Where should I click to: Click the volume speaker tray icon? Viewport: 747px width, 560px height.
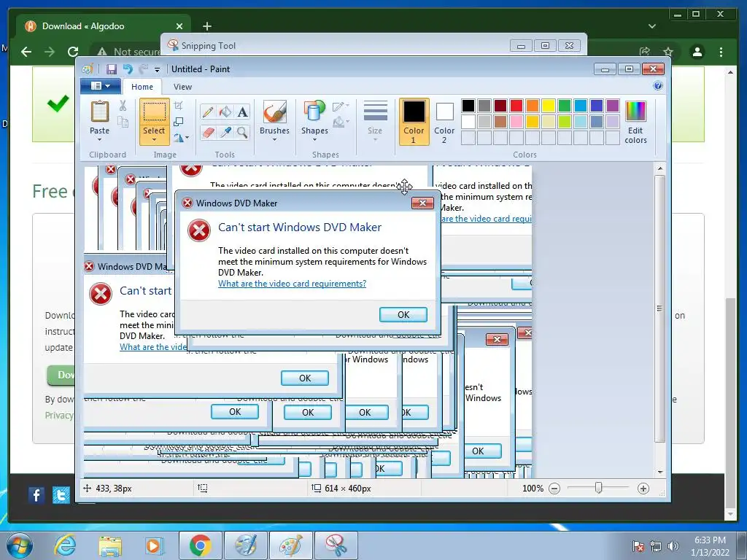(x=673, y=545)
